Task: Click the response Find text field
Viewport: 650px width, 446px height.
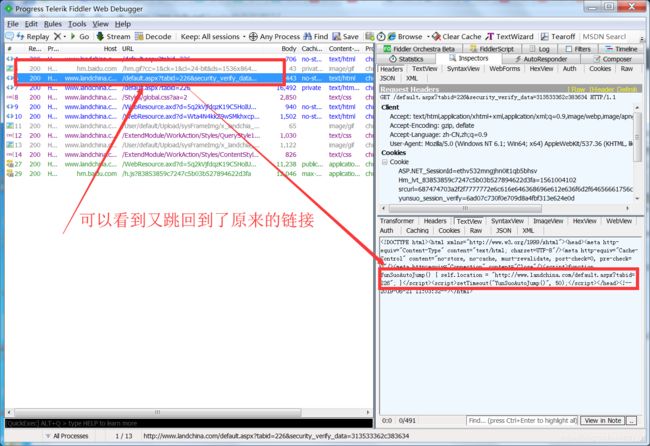Action: [x=522, y=420]
